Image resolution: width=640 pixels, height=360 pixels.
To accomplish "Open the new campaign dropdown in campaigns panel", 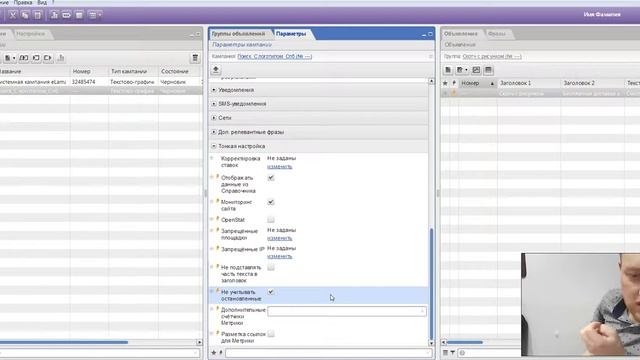I will 10,58.
